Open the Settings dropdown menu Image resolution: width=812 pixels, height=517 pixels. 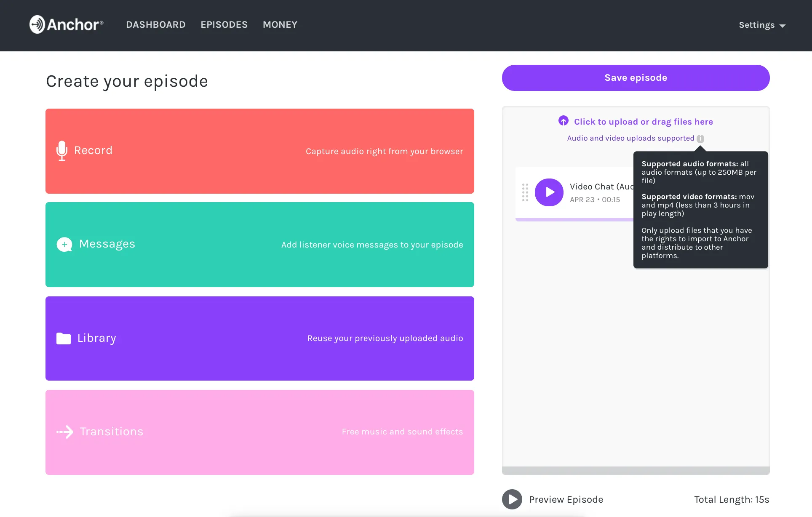(x=757, y=25)
